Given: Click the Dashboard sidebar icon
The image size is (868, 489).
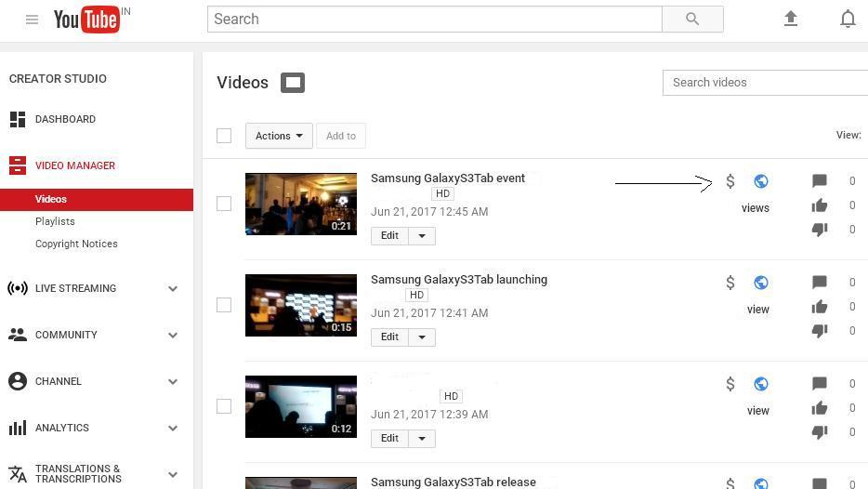Looking at the screenshot, I should 18,119.
